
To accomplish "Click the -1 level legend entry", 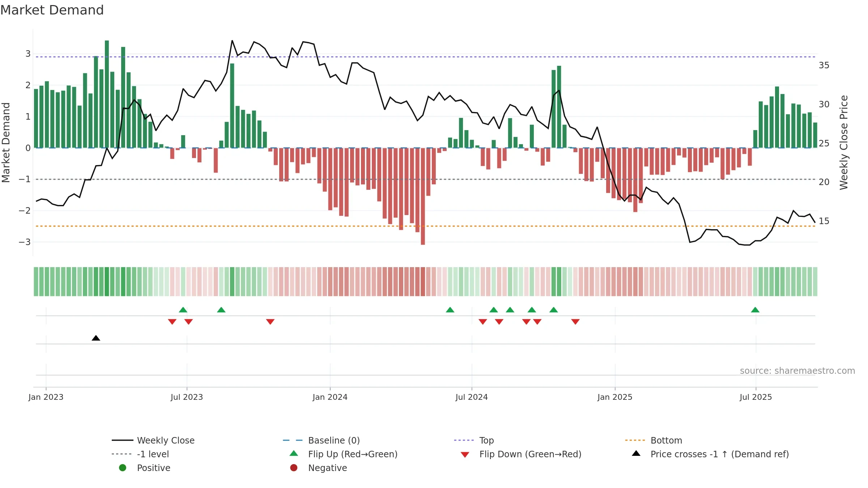I will pyautogui.click(x=140, y=454).
